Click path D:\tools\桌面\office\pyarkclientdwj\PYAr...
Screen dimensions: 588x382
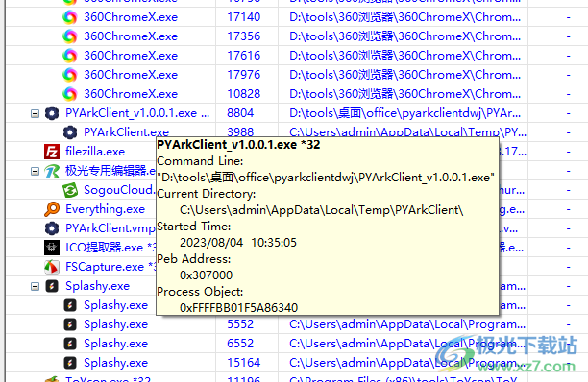click(x=405, y=113)
